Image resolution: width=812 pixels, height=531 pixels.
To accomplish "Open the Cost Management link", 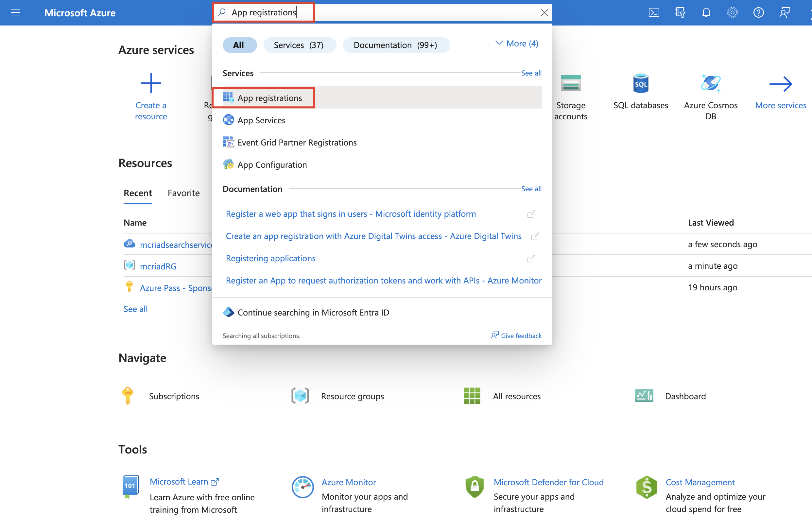I will (700, 482).
